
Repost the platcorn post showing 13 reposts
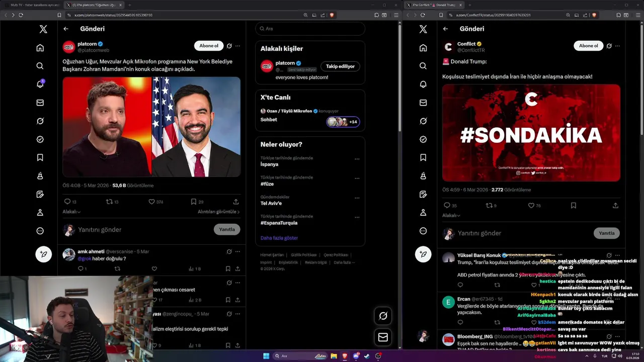(x=109, y=202)
